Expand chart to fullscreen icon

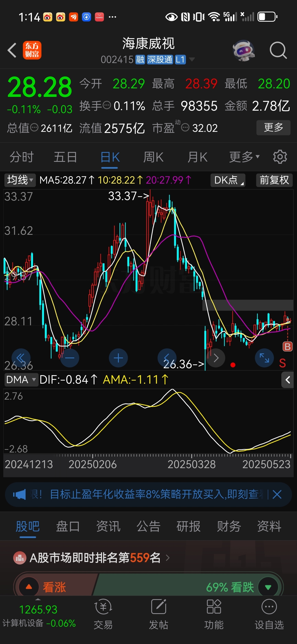tap(265, 358)
